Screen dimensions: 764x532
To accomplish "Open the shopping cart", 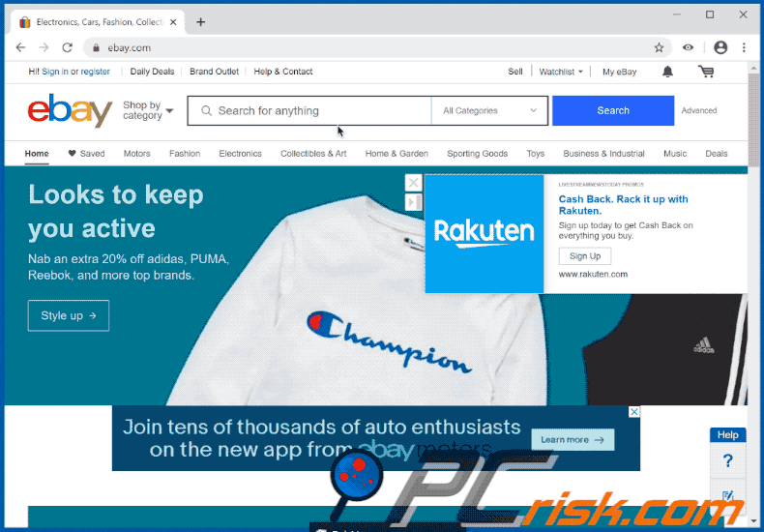I will point(706,72).
